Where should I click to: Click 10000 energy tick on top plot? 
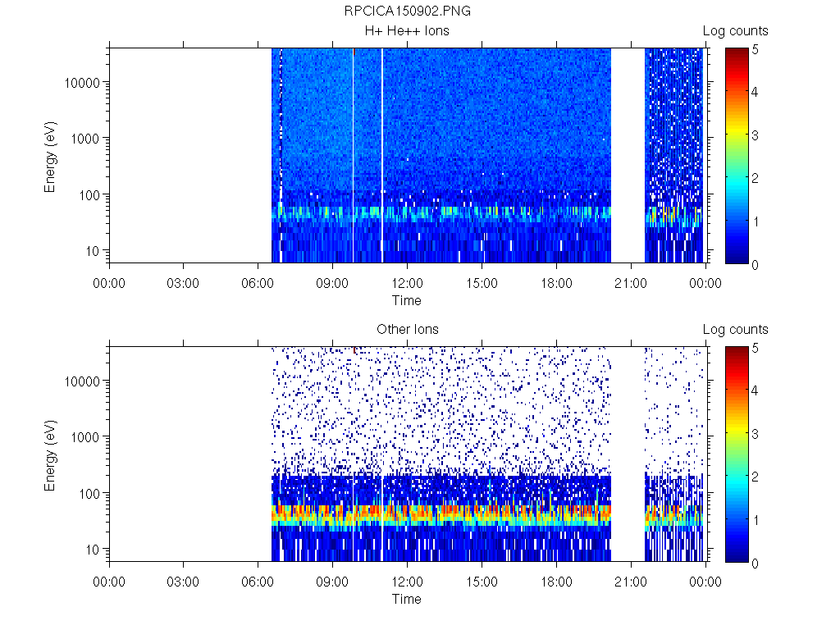[x=82, y=83]
